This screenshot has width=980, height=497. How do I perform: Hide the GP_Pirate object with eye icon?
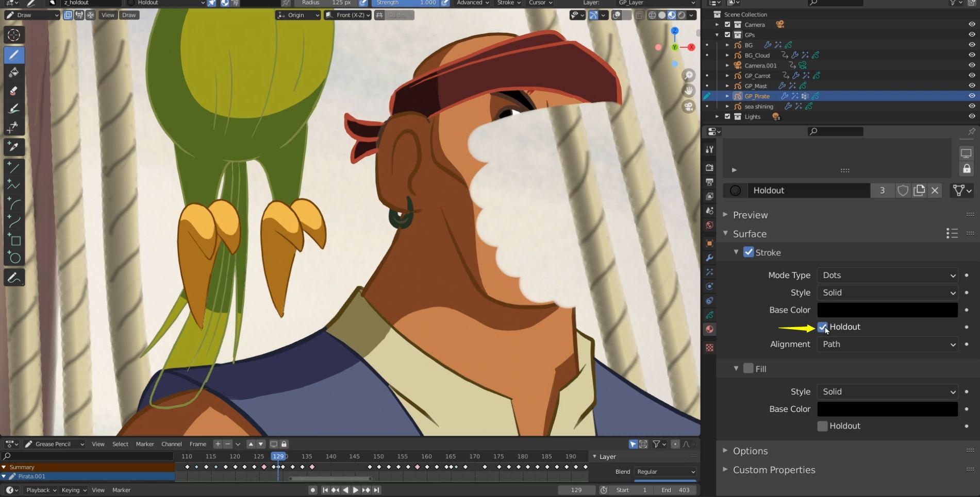972,96
